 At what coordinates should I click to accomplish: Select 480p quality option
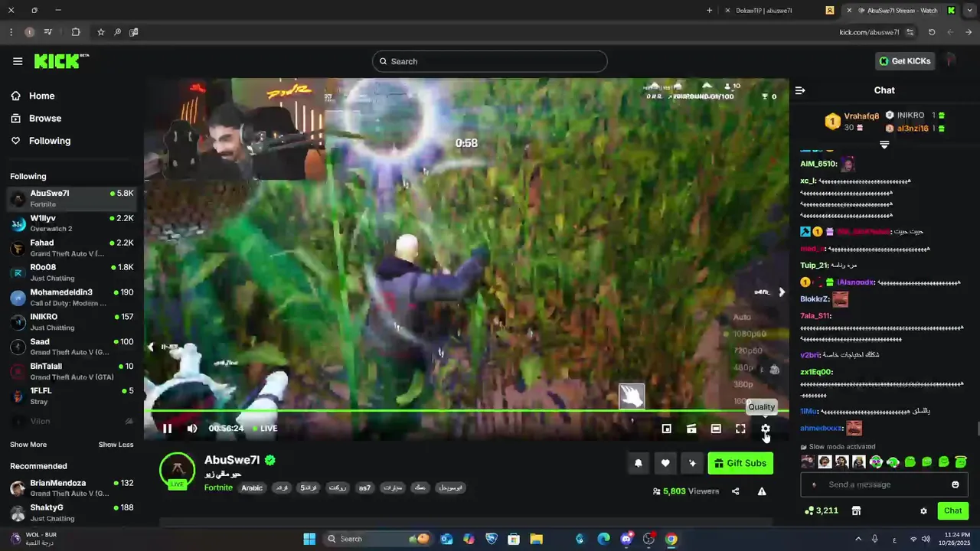[743, 367]
